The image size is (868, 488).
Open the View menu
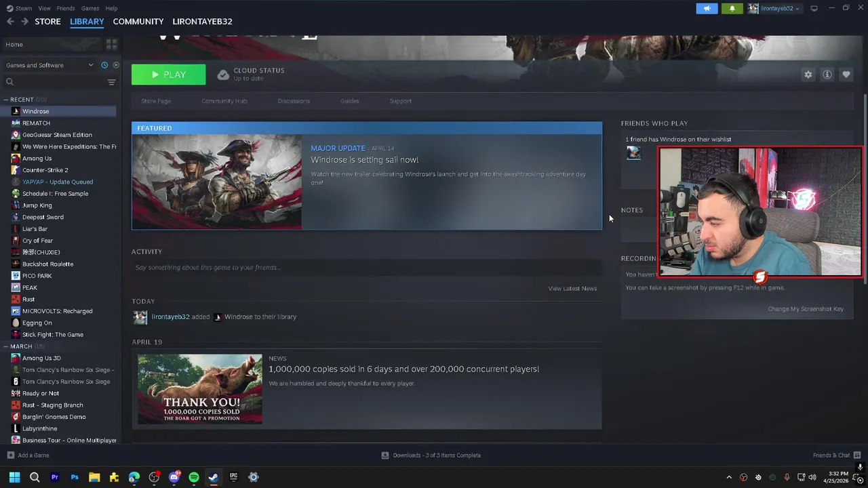tap(44, 8)
